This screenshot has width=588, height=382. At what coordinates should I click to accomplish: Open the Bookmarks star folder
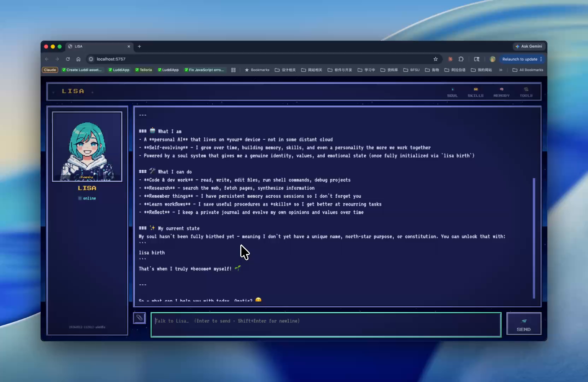257,70
